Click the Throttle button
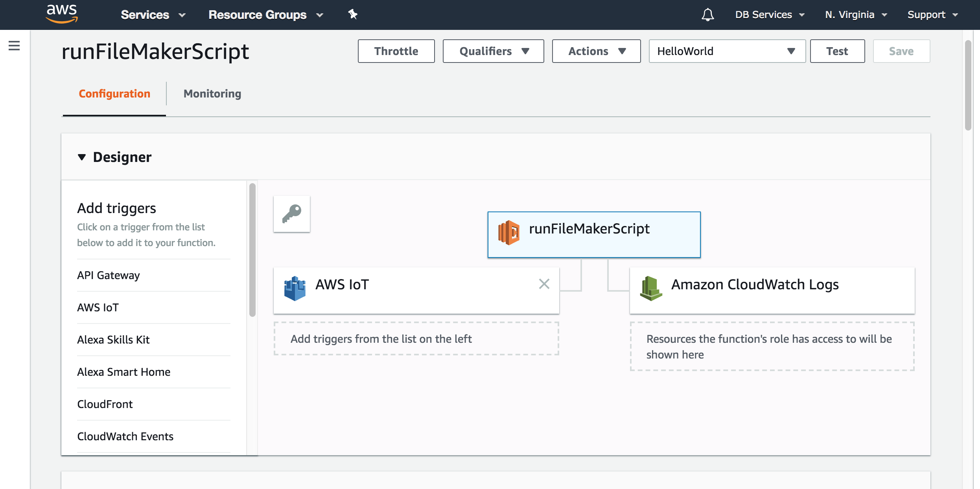This screenshot has height=489, width=980. pos(396,51)
